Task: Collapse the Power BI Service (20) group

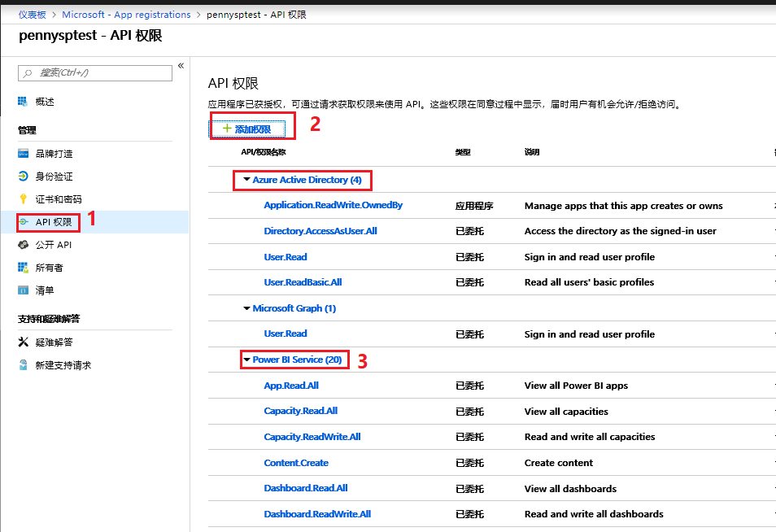Action: [x=247, y=360]
